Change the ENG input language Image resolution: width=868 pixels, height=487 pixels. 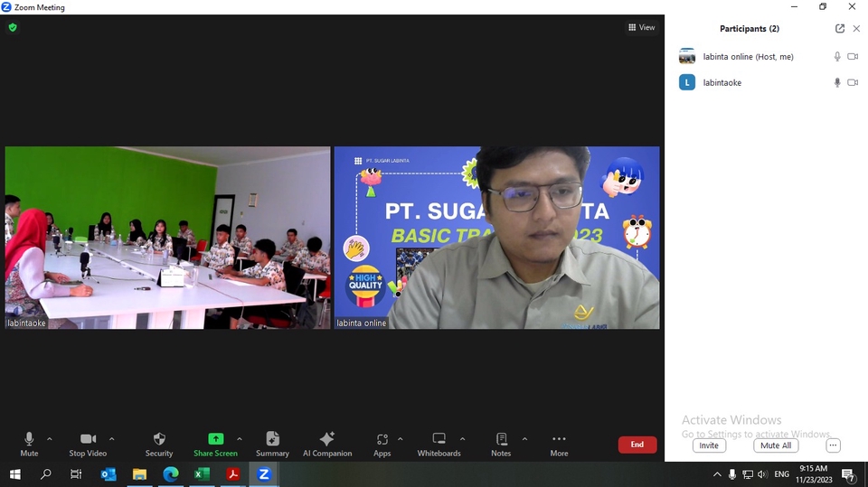click(781, 474)
